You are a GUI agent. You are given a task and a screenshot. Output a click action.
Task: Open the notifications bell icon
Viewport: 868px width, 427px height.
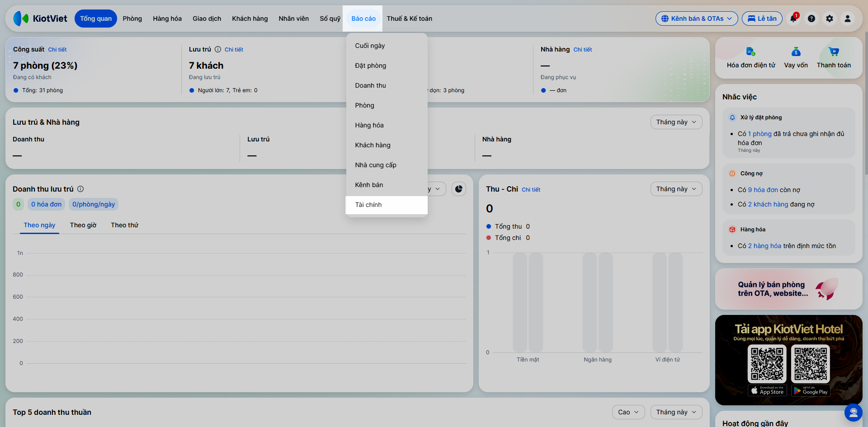click(x=793, y=19)
